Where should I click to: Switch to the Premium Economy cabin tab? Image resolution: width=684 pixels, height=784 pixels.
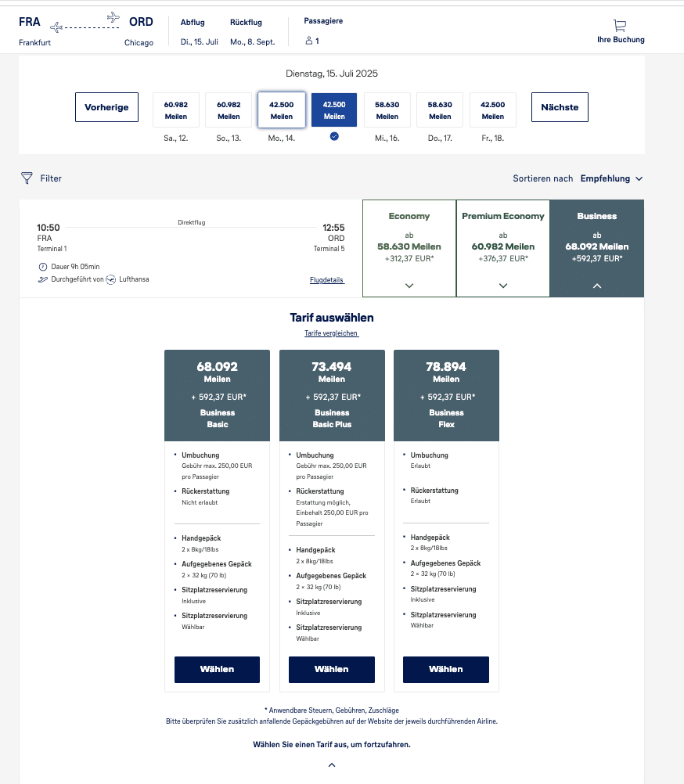pyautogui.click(x=502, y=248)
